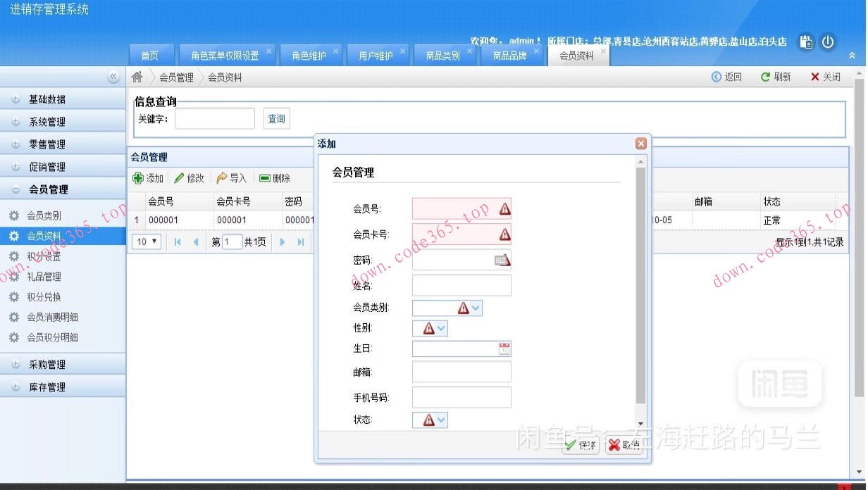Click the power logout icon top right

pyautogui.click(x=828, y=42)
